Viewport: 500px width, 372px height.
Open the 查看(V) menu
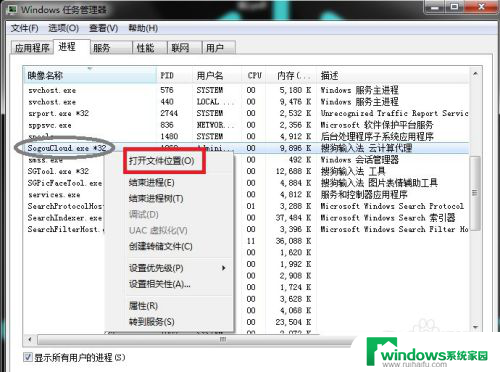click(103, 28)
